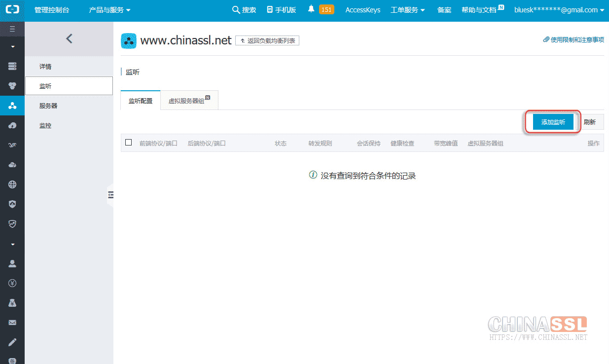The width and height of the screenshot is (609, 364).
Task: Select 服务器 in the side menu
Action: point(48,106)
